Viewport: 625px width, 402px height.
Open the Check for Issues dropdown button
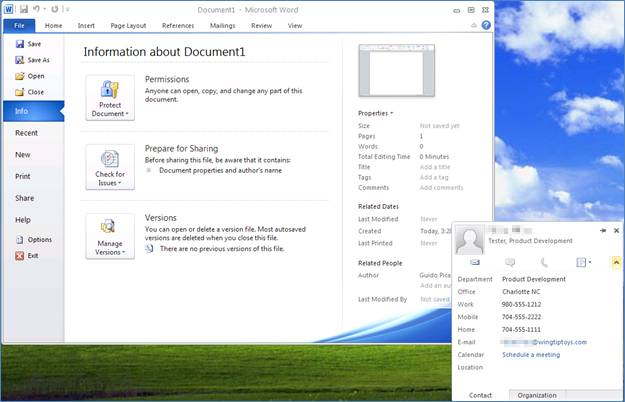110,167
